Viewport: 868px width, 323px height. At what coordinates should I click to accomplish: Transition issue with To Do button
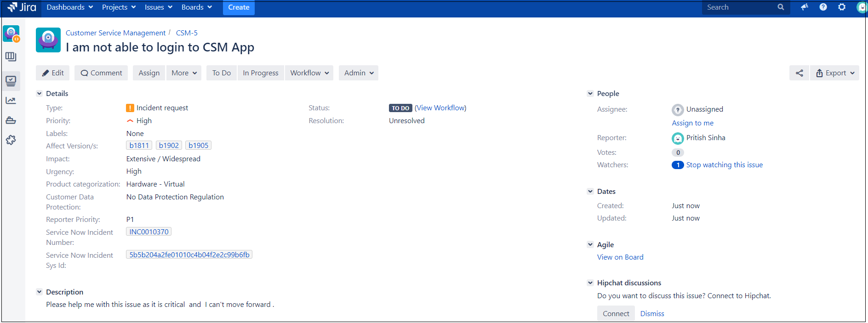222,73
